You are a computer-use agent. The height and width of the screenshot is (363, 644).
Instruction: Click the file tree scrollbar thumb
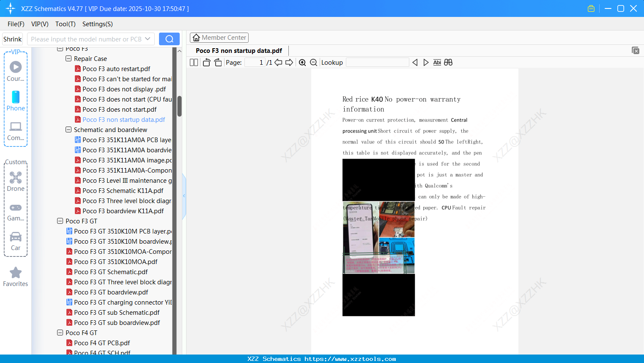pos(179,106)
